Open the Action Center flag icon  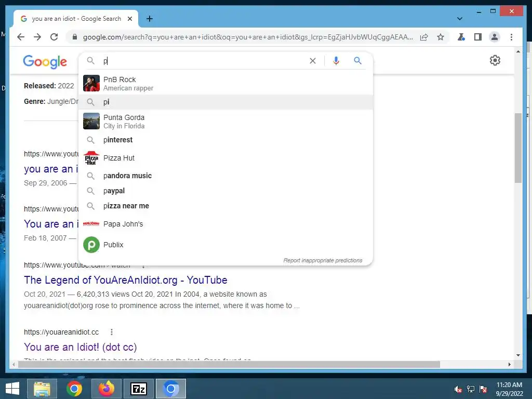click(x=483, y=389)
